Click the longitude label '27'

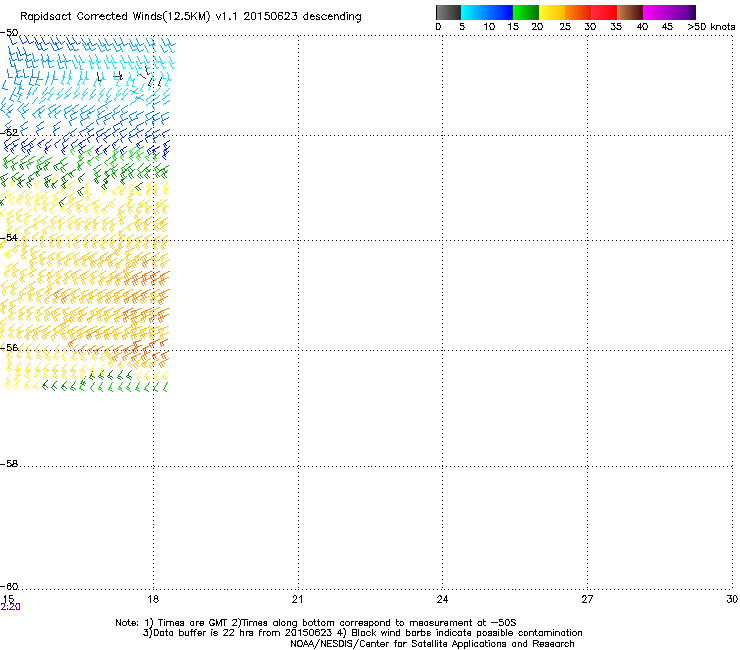click(x=587, y=599)
